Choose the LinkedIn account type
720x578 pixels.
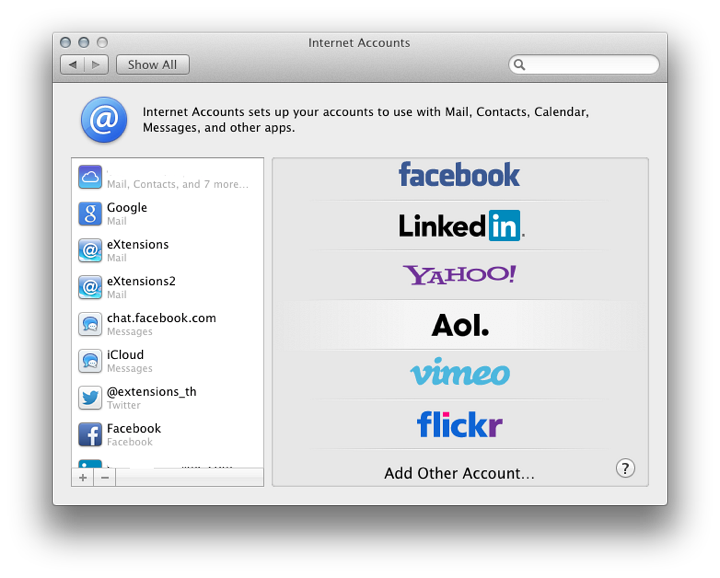tap(461, 225)
